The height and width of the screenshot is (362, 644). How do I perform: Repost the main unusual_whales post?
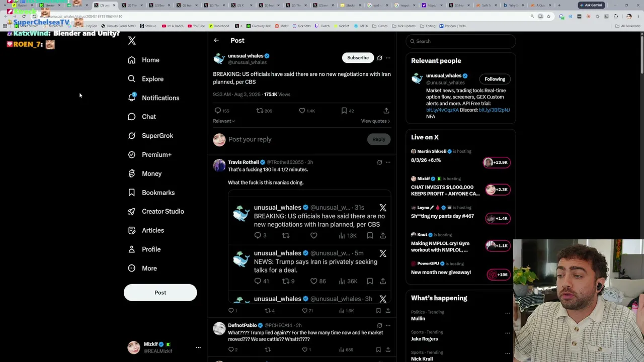(260, 111)
